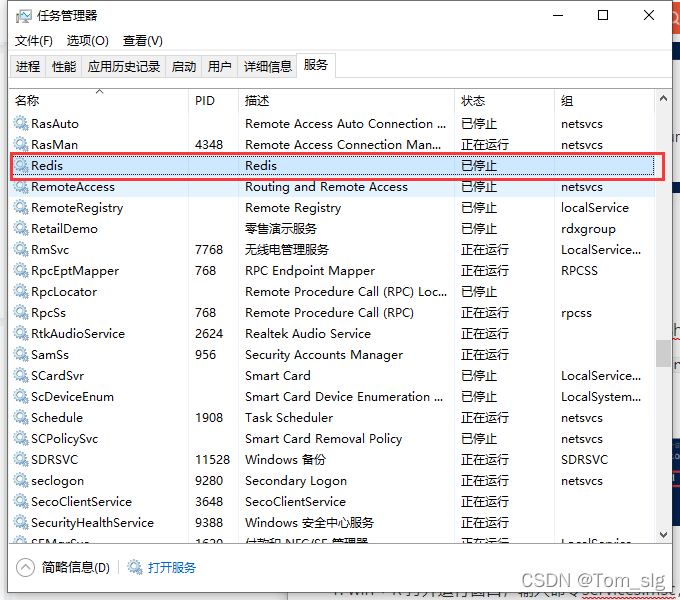
Task: Click the Security Accounts Manager description
Action: click(324, 355)
